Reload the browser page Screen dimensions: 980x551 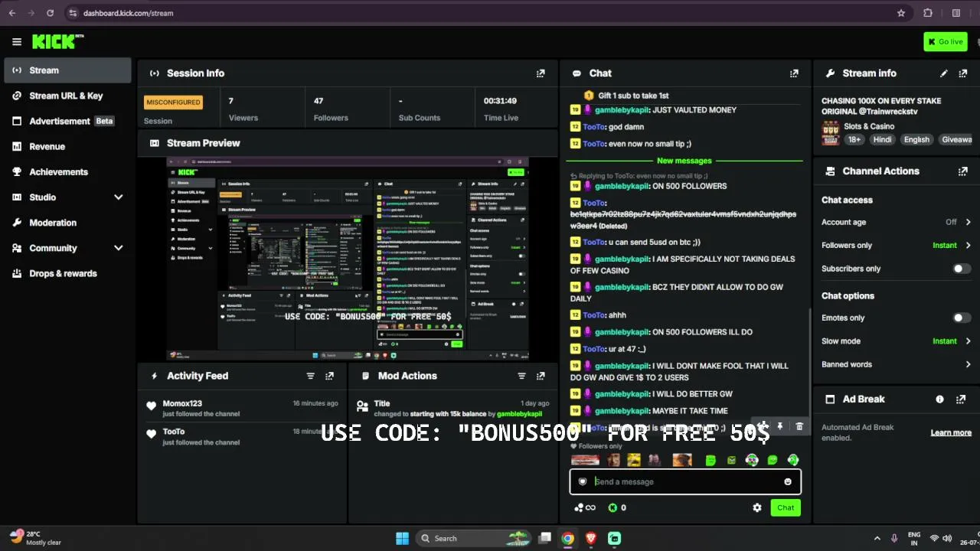point(50,13)
